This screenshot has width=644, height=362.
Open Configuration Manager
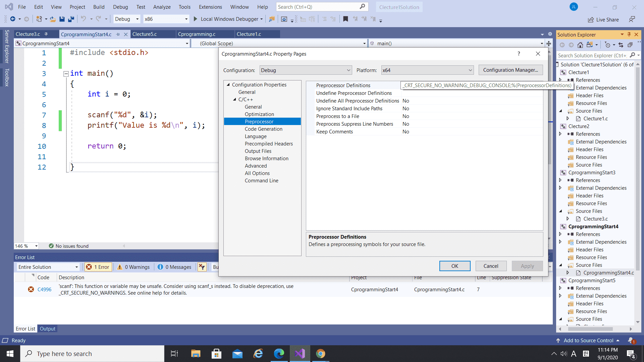tap(510, 70)
